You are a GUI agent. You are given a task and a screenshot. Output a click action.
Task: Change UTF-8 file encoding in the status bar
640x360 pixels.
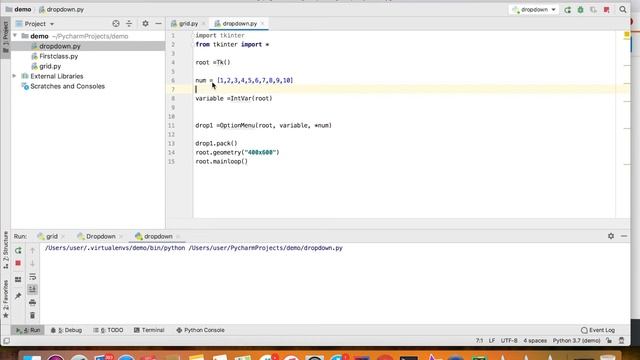[509, 340]
